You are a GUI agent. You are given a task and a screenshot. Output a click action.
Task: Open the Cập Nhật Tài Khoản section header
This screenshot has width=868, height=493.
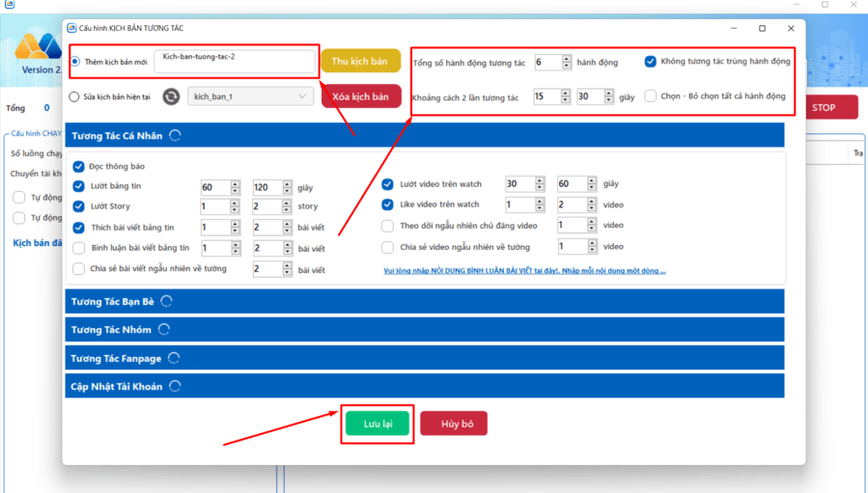[425, 386]
